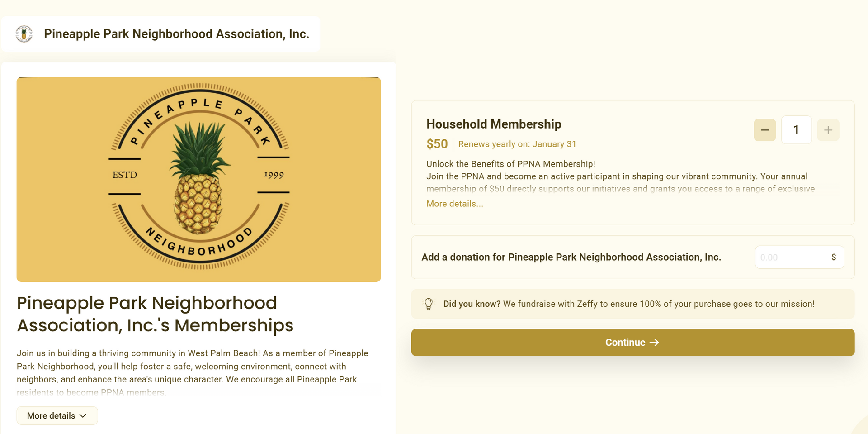868x434 pixels.
Task: Click the large Pineapple Park banner image
Action: pos(198,179)
